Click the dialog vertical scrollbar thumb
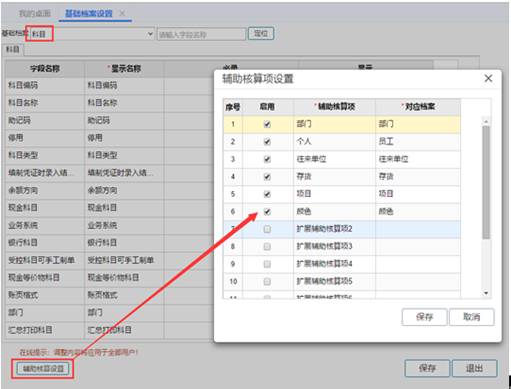The width and height of the screenshot is (511, 389). coord(486,182)
